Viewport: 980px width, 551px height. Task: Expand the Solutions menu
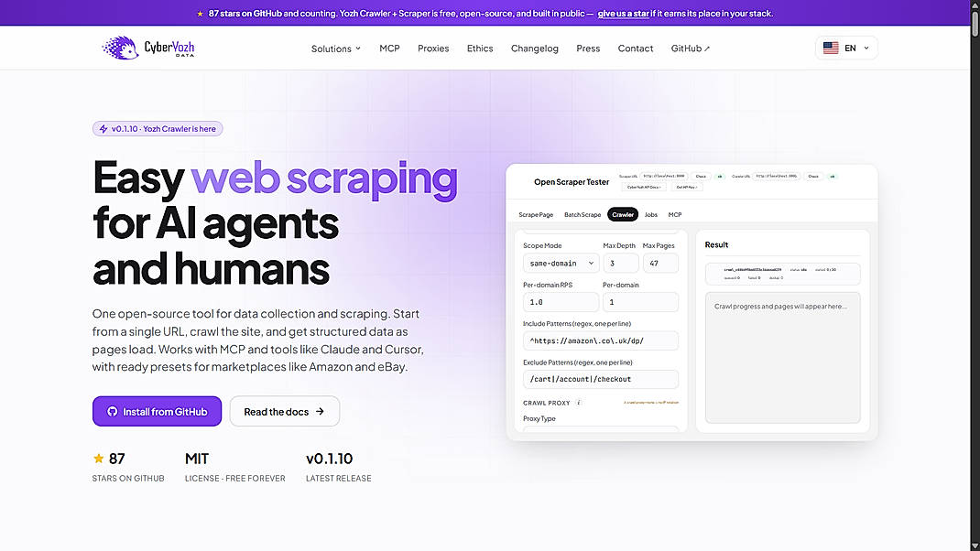(x=335, y=49)
